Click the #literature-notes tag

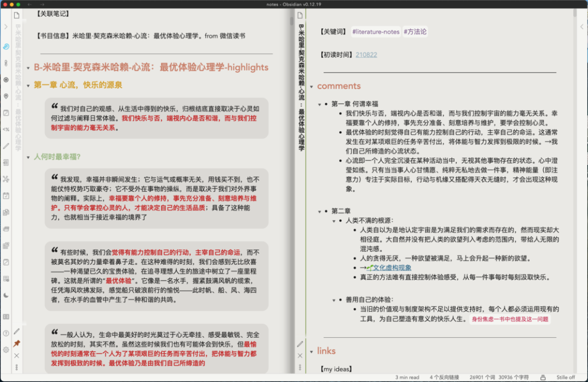point(376,32)
